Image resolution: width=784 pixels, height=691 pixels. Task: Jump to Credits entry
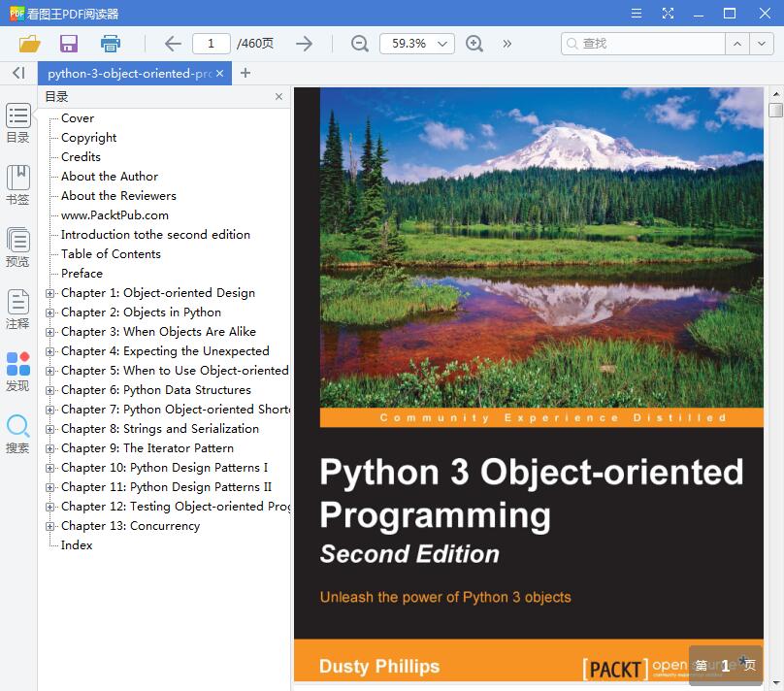point(81,157)
